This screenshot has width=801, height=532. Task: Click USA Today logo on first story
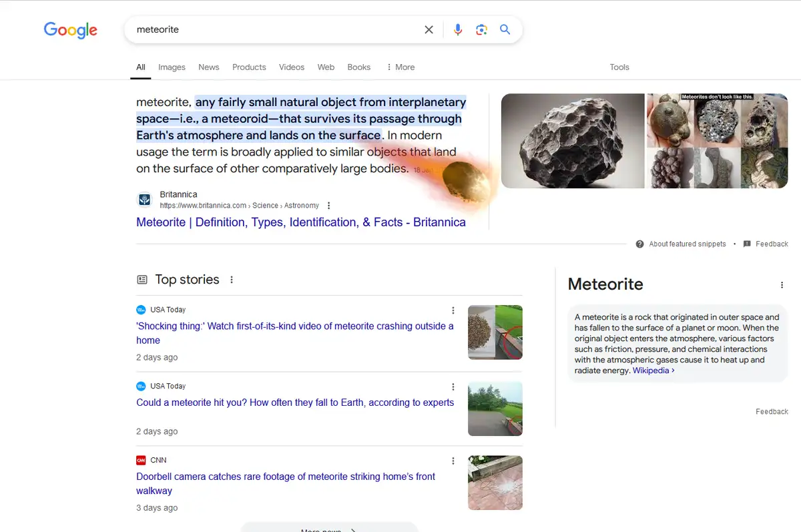(141, 310)
